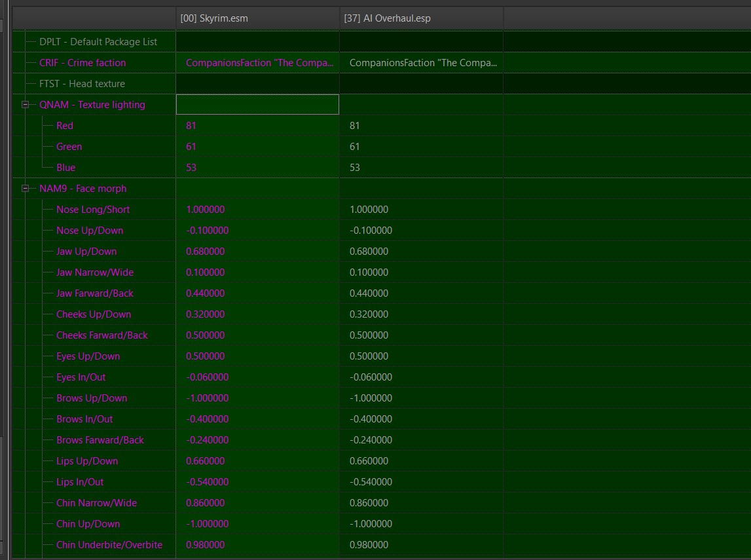Click Blue value 53 in Skyrim.esm column

click(191, 168)
